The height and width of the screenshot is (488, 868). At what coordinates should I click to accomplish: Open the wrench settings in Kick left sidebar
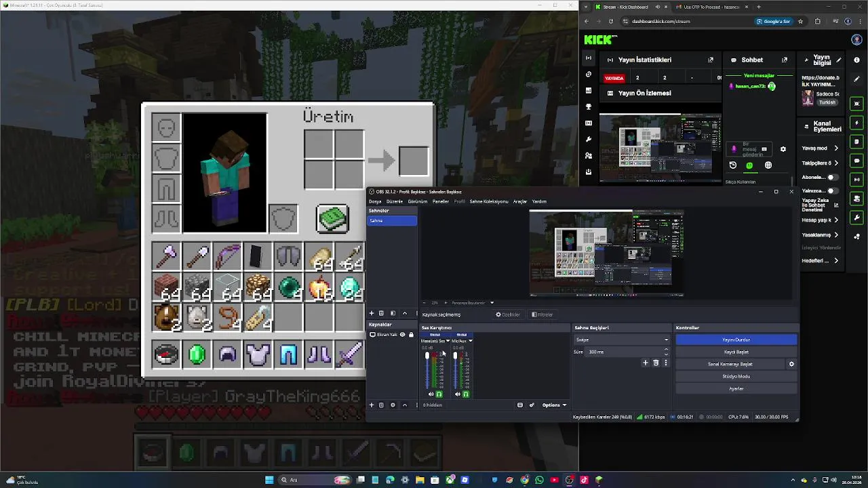(x=589, y=139)
